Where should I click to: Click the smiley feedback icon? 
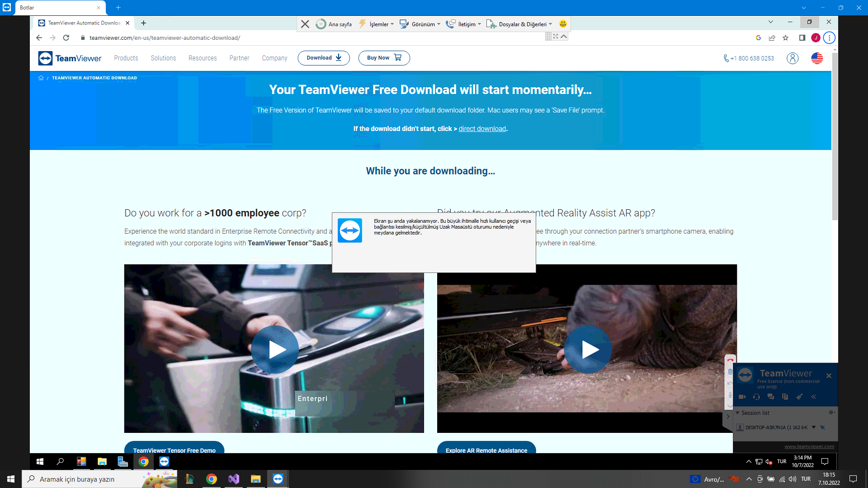click(x=563, y=24)
